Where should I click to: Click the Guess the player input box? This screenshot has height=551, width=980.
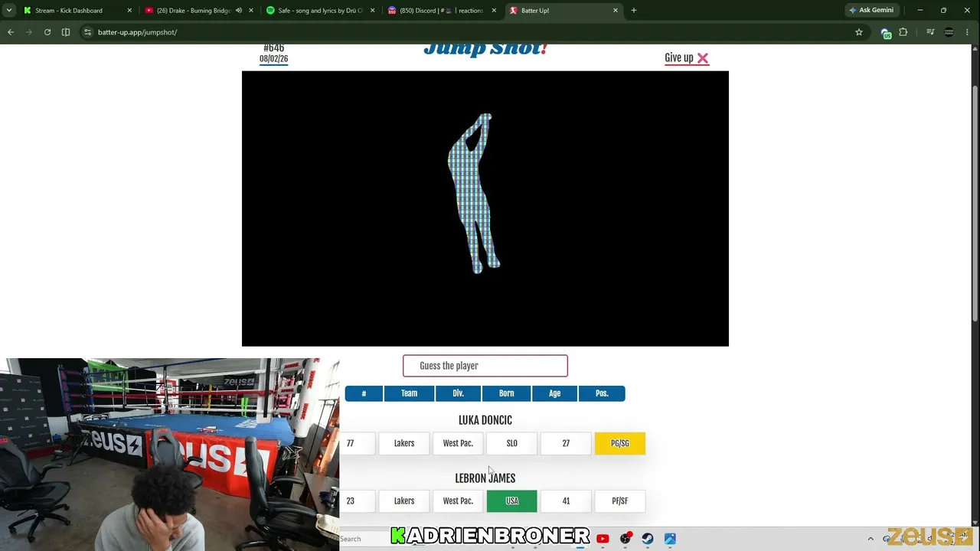point(485,366)
